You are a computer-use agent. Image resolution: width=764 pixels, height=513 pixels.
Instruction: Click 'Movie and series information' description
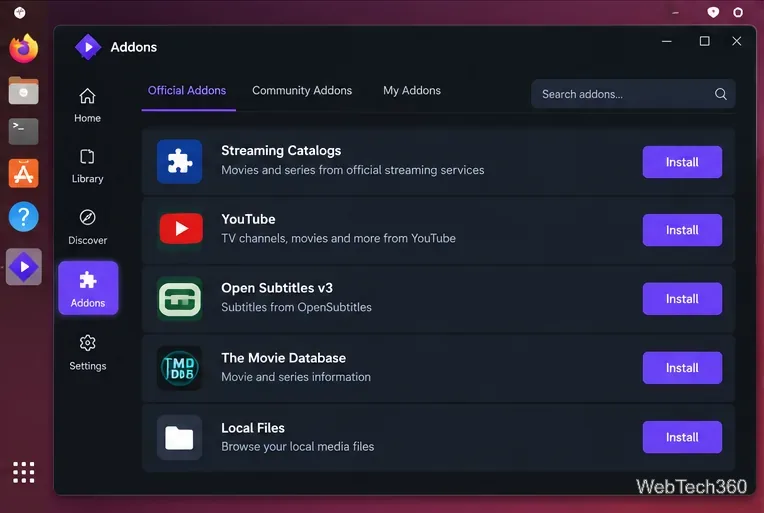[296, 377]
